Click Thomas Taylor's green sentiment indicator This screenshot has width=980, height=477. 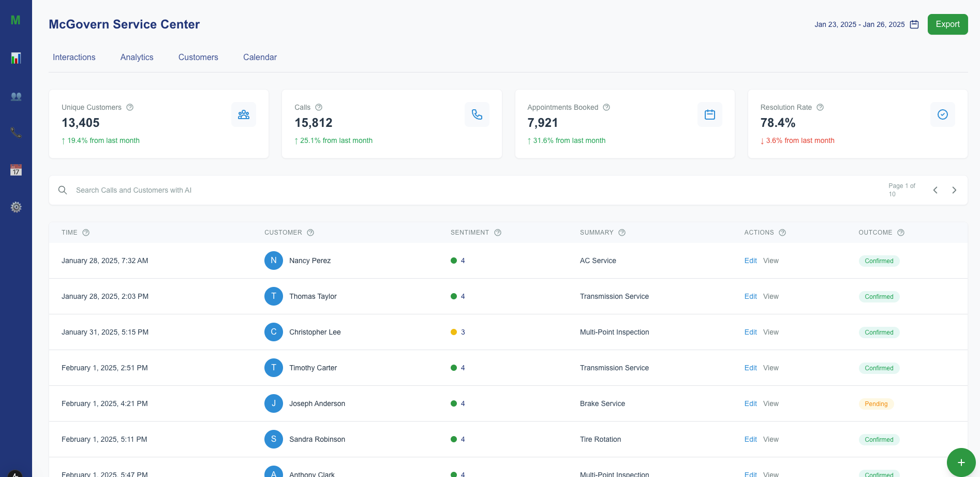point(454,296)
